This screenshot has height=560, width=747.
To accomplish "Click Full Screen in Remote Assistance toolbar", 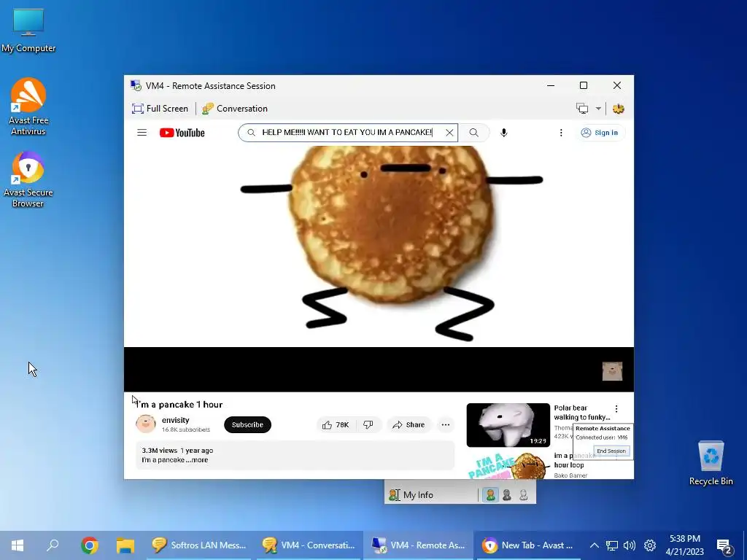I will [160, 109].
